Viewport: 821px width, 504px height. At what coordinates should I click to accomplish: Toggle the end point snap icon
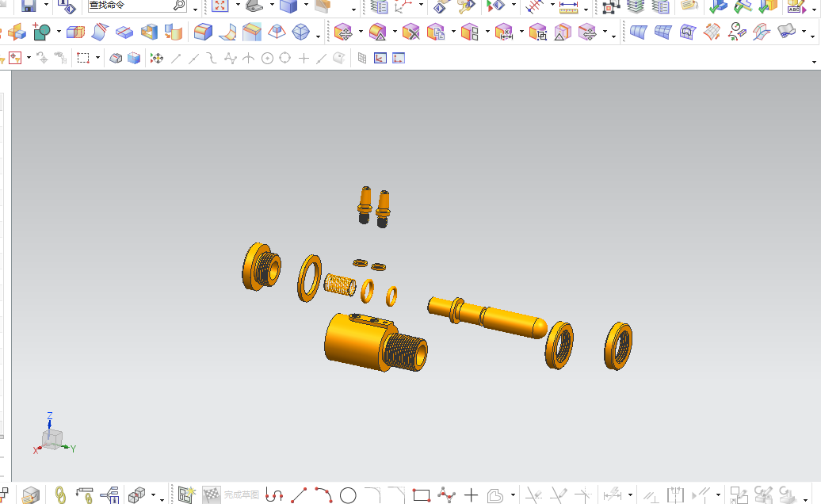(176, 58)
